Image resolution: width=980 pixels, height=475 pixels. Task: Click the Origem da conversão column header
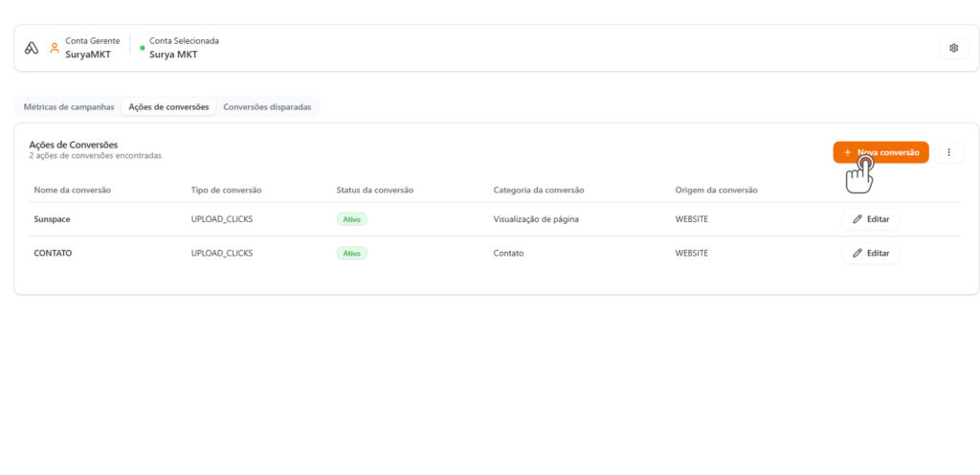(716, 191)
